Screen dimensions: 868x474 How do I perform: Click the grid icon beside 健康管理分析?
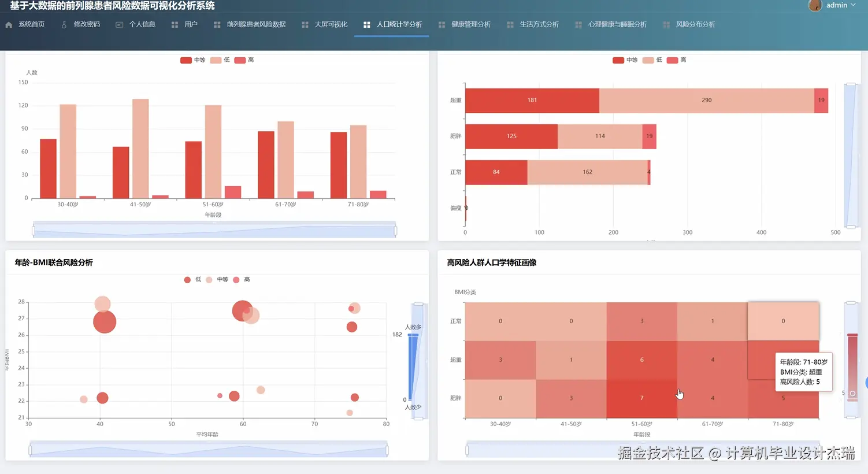coord(442,25)
